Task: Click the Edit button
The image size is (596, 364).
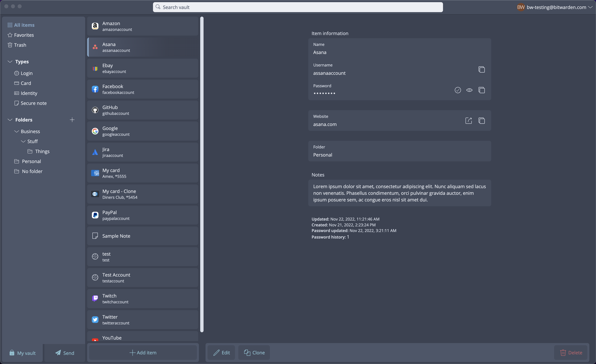Action: tap(221, 353)
